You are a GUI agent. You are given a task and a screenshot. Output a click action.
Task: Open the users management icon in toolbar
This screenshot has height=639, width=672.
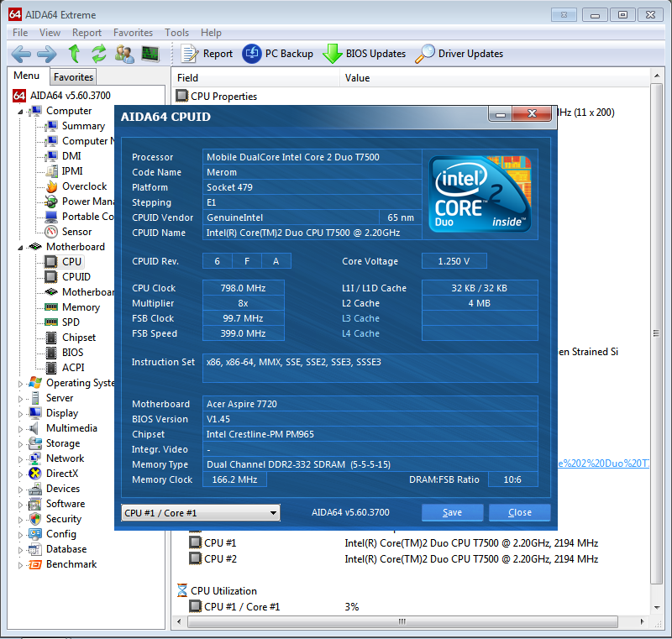point(124,54)
